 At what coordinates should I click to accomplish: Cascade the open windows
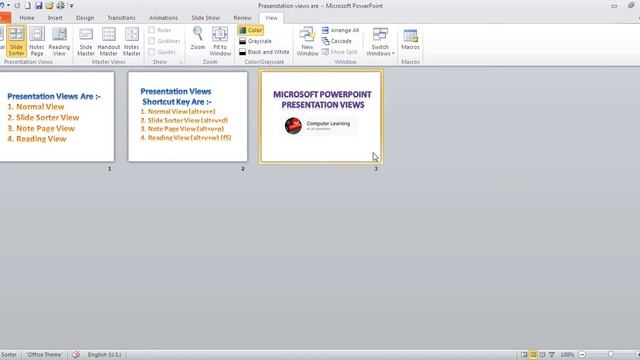[336, 41]
